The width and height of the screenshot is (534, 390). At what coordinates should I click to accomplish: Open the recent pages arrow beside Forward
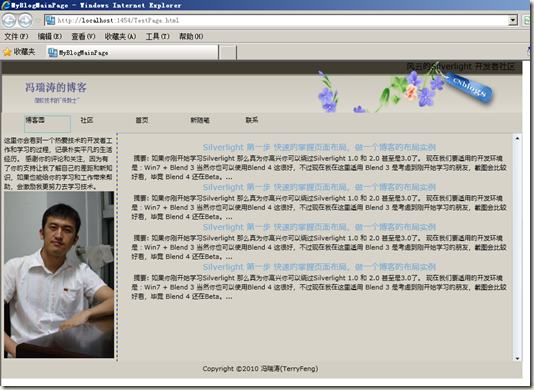click(x=38, y=21)
